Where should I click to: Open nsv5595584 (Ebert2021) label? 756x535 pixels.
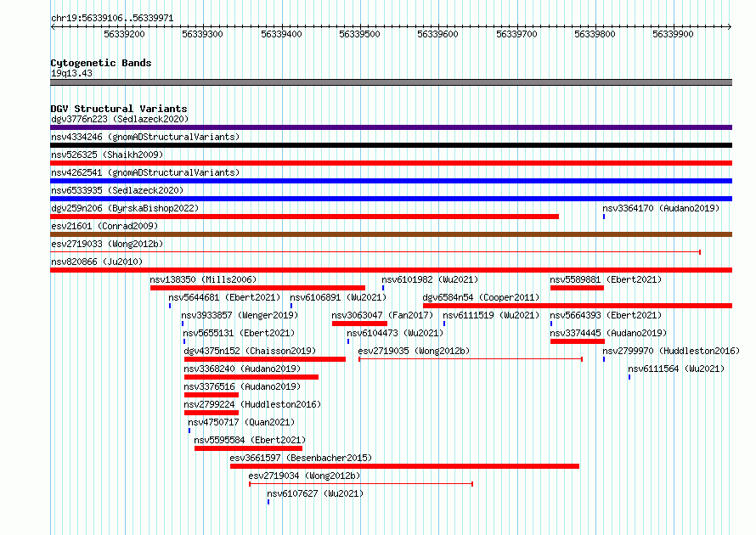click(250, 440)
